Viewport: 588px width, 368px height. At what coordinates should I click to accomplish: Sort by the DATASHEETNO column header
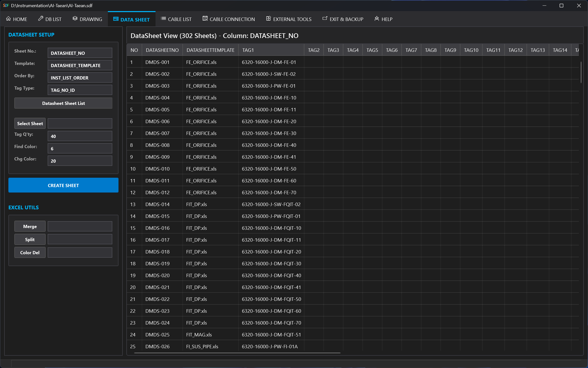(x=162, y=50)
